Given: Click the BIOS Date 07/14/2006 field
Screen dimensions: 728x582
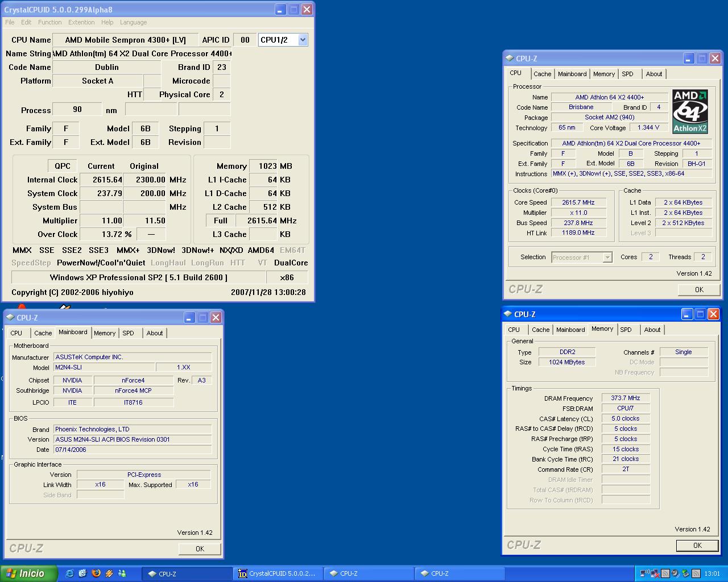Looking at the screenshot, I should point(133,450).
